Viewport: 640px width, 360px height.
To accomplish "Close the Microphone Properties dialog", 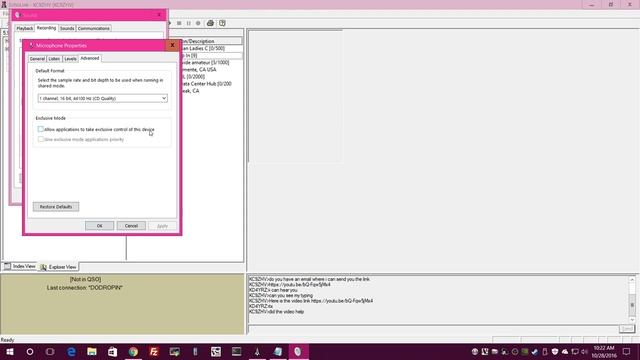I will tap(172, 45).
